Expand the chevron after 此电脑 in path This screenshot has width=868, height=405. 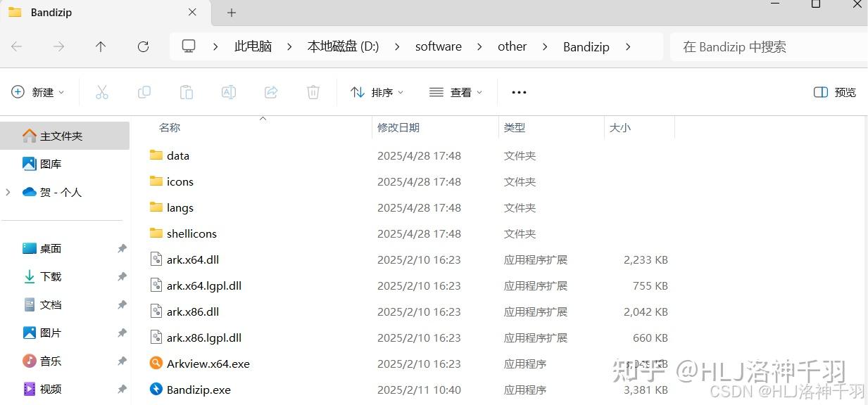(x=289, y=46)
